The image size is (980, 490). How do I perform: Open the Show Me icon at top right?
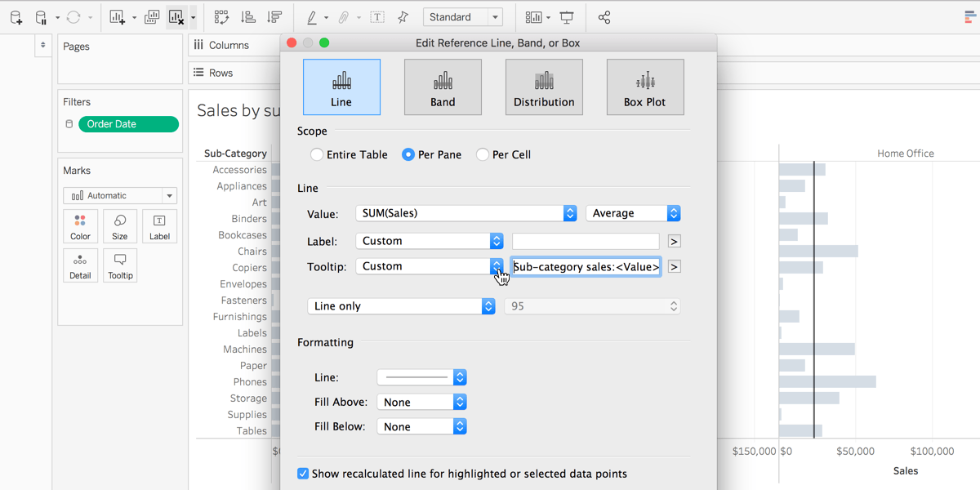click(971, 17)
